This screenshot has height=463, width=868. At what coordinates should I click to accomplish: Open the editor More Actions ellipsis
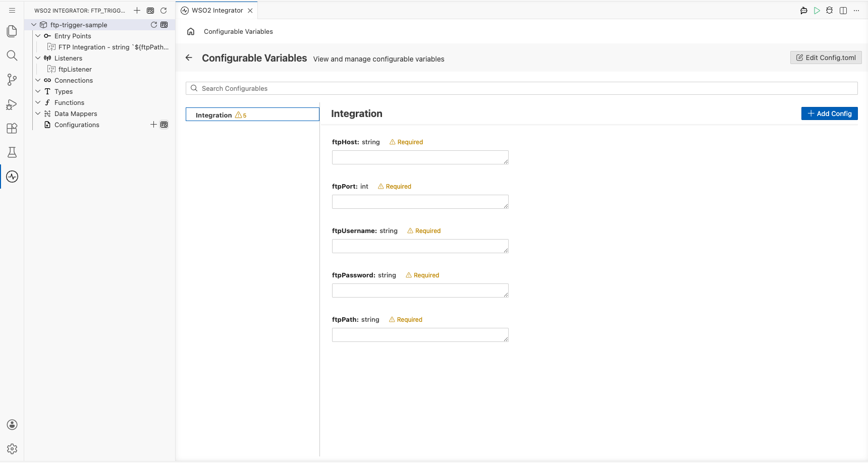coord(856,10)
